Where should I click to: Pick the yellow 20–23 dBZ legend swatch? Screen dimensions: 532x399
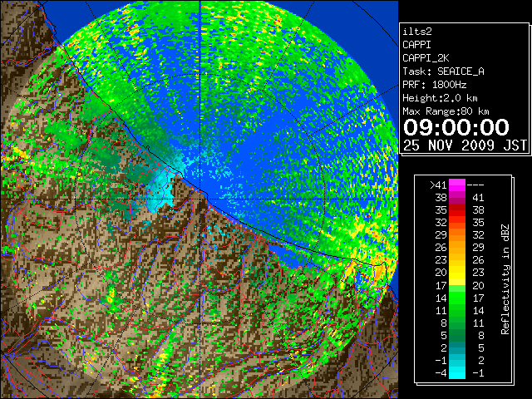point(457,273)
